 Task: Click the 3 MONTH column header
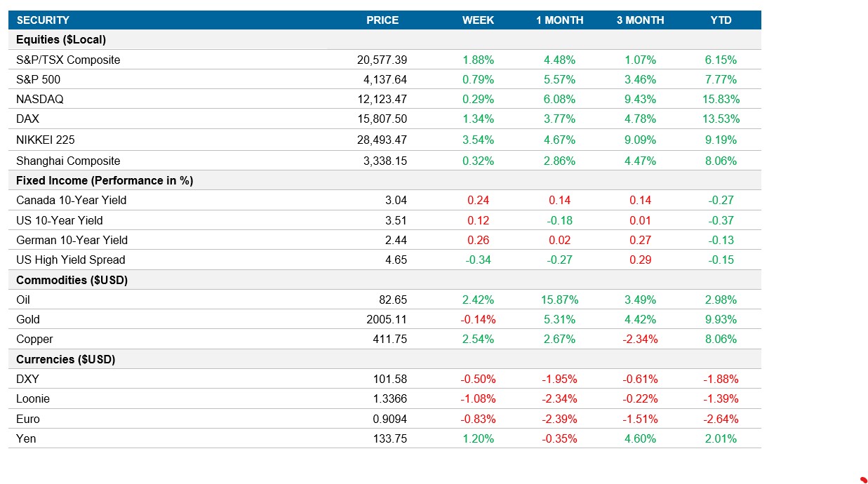pos(639,20)
